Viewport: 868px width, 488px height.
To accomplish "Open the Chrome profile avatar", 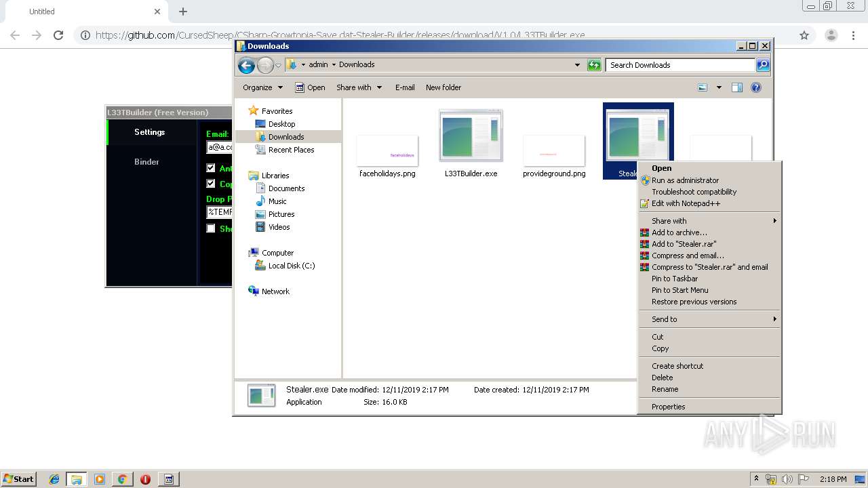I will tap(831, 35).
